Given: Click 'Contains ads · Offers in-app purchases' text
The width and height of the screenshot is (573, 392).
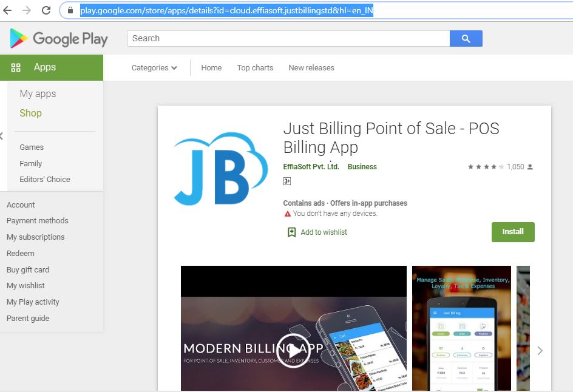Looking at the screenshot, I should [x=345, y=203].
